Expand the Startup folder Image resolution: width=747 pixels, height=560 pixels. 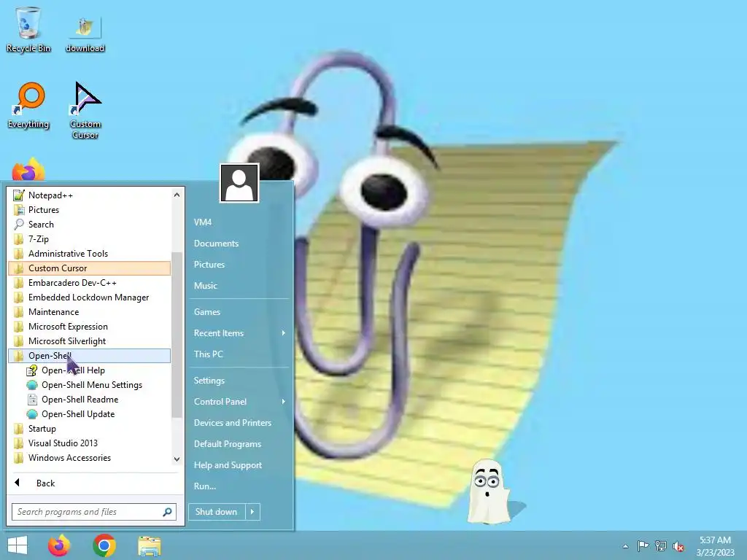coord(89,429)
